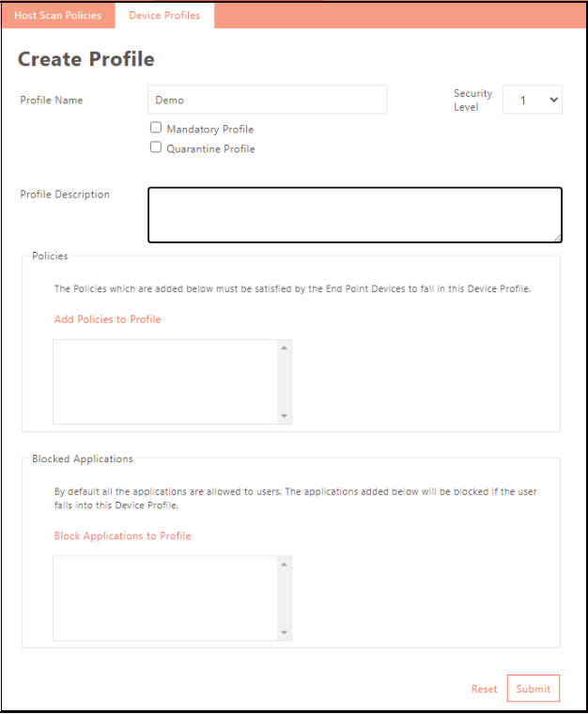Click the Policies list scroll down arrow
The width and height of the screenshot is (588, 714).
click(x=285, y=415)
